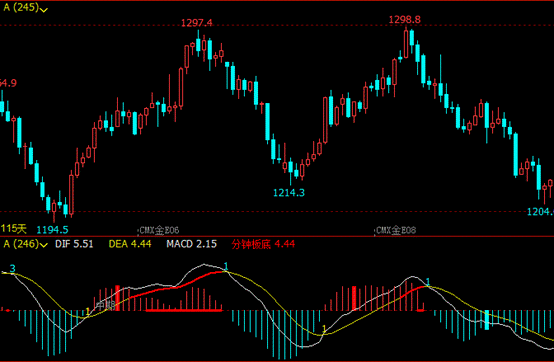Click the A (245) main chart label
This screenshot has height=362, width=554.
21,7
